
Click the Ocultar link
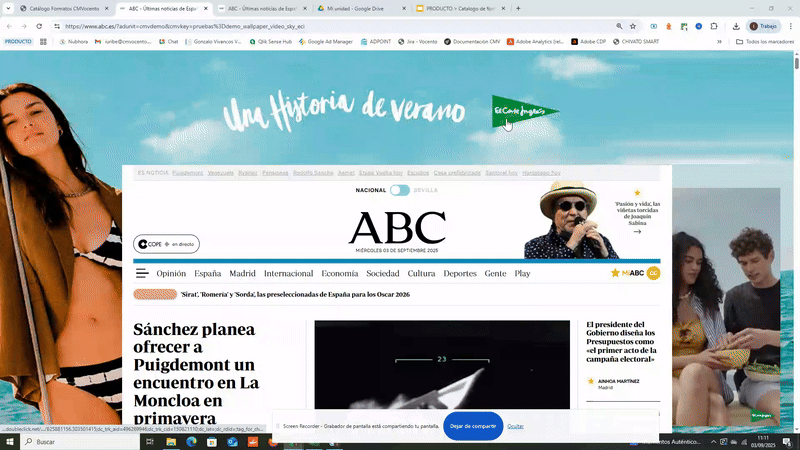515,426
